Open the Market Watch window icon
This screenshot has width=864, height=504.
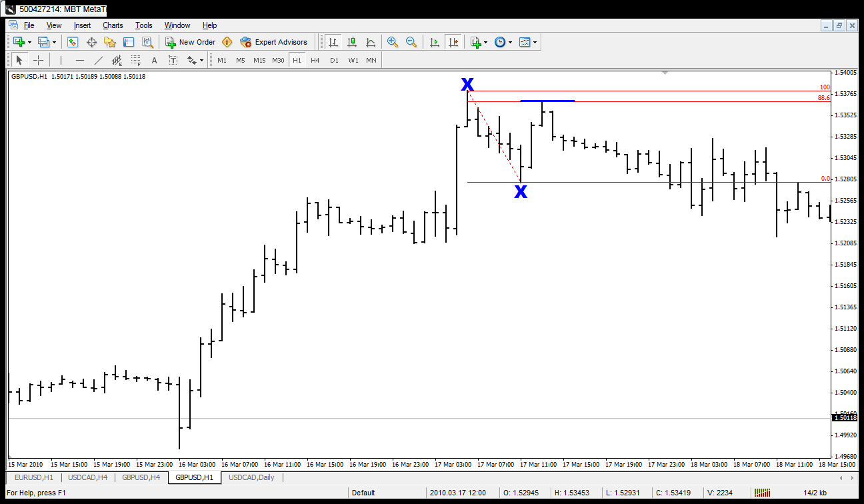73,42
